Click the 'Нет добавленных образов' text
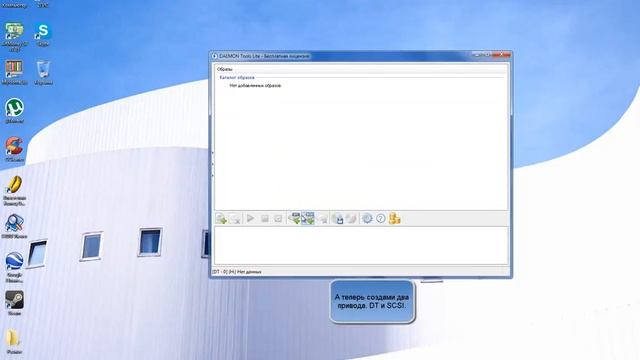 click(x=255, y=86)
